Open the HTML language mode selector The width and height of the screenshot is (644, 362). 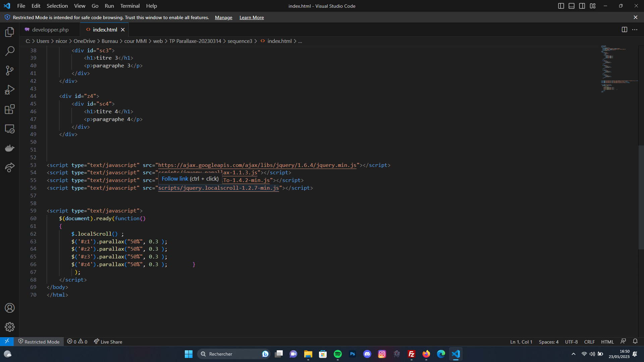point(607,342)
